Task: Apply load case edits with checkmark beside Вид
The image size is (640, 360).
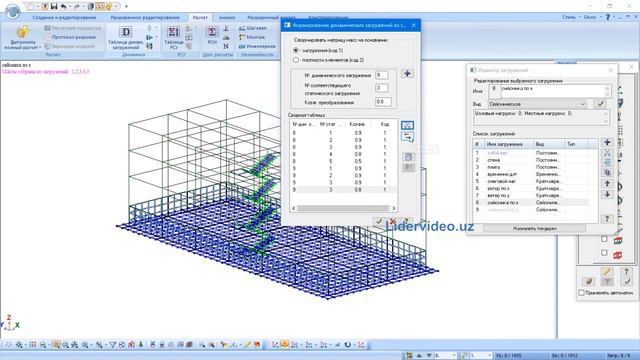Action: [600, 104]
